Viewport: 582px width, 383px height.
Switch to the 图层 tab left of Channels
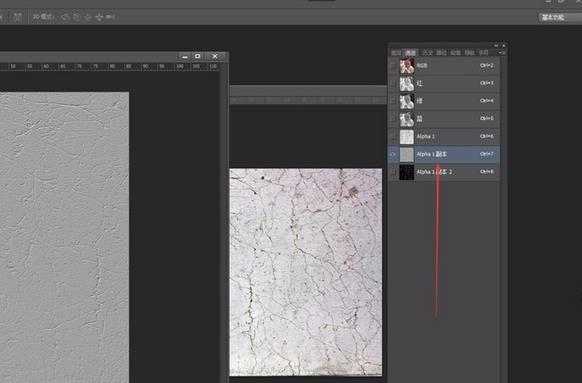(396, 53)
